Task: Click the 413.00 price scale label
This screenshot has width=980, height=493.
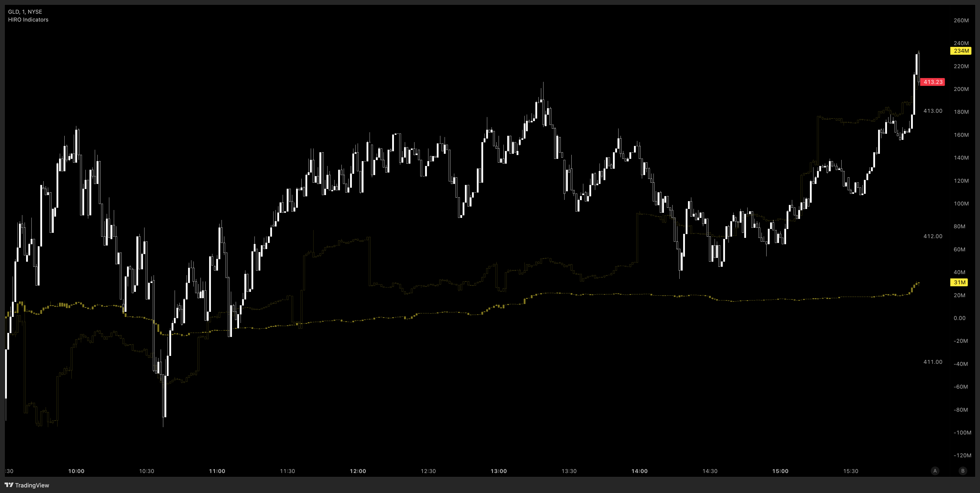Action: (932, 111)
